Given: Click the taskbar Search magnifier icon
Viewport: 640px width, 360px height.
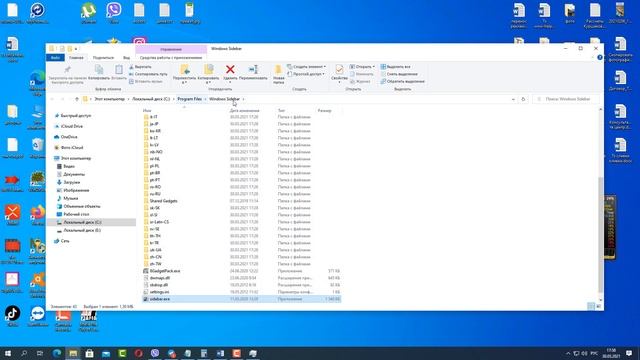Looking at the screenshot, I should (24, 353).
